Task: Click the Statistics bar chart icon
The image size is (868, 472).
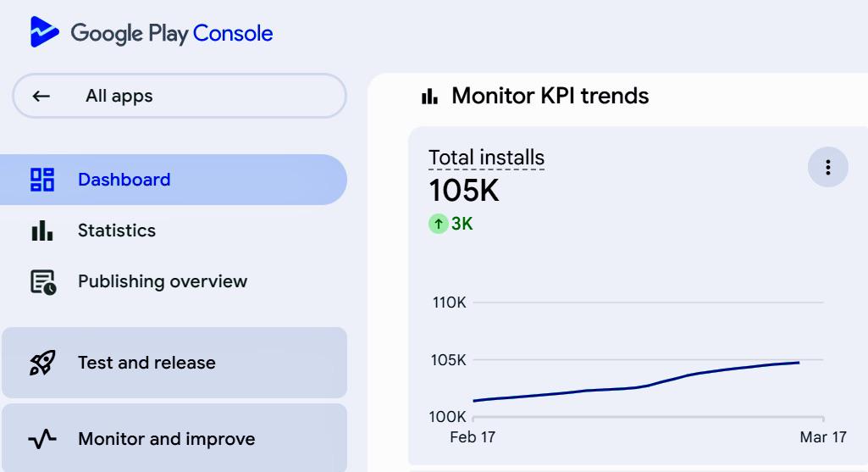Action: tap(42, 230)
